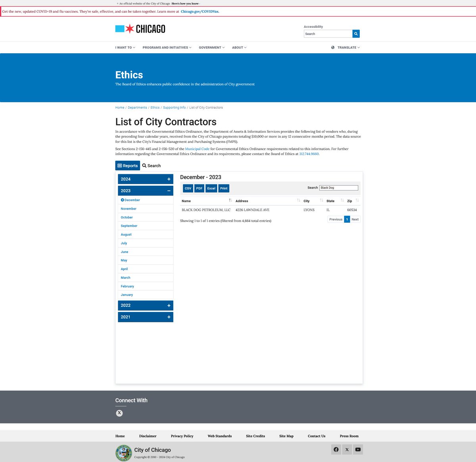The width and height of the screenshot is (476, 462).
Task: Sort table by State column arrows
Action: pyautogui.click(x=342, y=200)
